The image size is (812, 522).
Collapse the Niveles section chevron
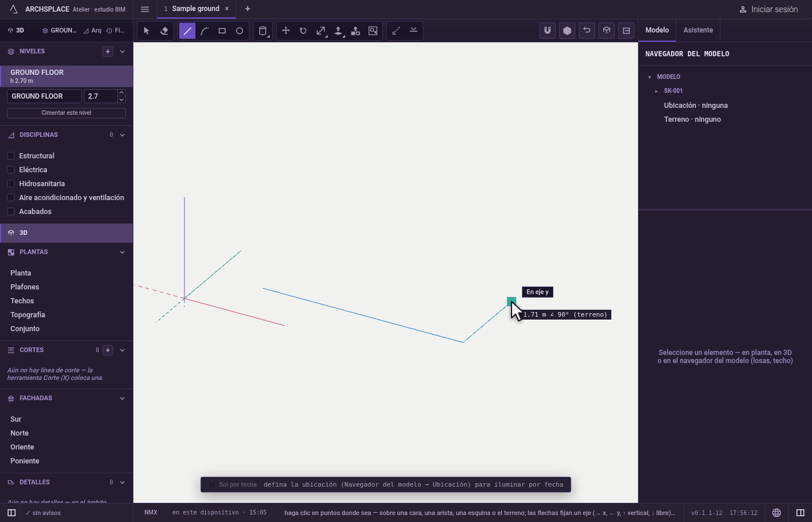(122, 52)
